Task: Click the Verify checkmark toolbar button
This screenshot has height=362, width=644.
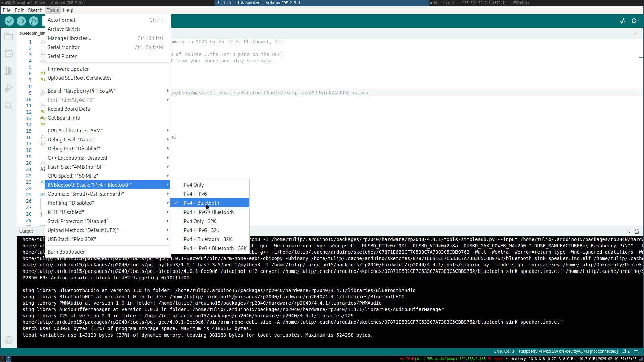Action: click(9, 21)
